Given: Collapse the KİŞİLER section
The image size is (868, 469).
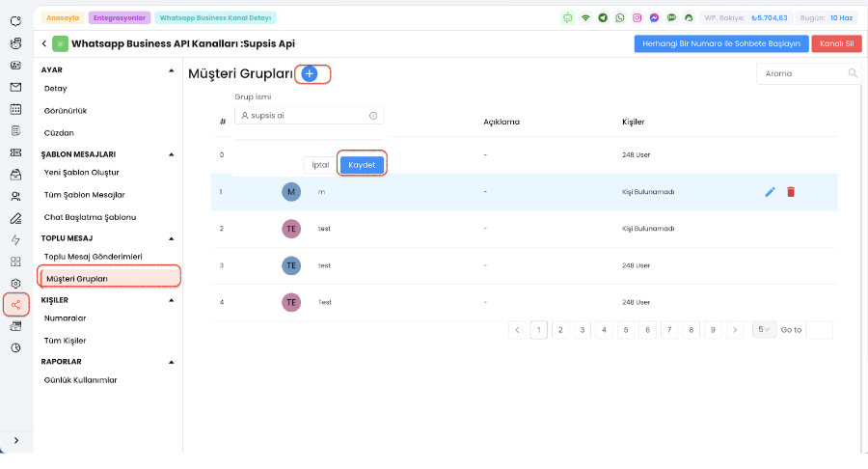Looking at the screenshot, I should 171,300.
